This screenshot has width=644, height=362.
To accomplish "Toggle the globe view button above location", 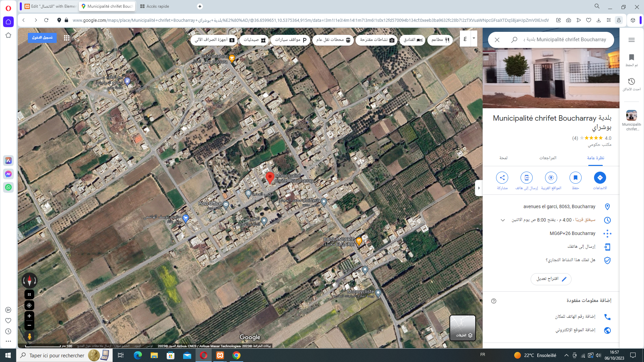I will (x=29, y=294).
